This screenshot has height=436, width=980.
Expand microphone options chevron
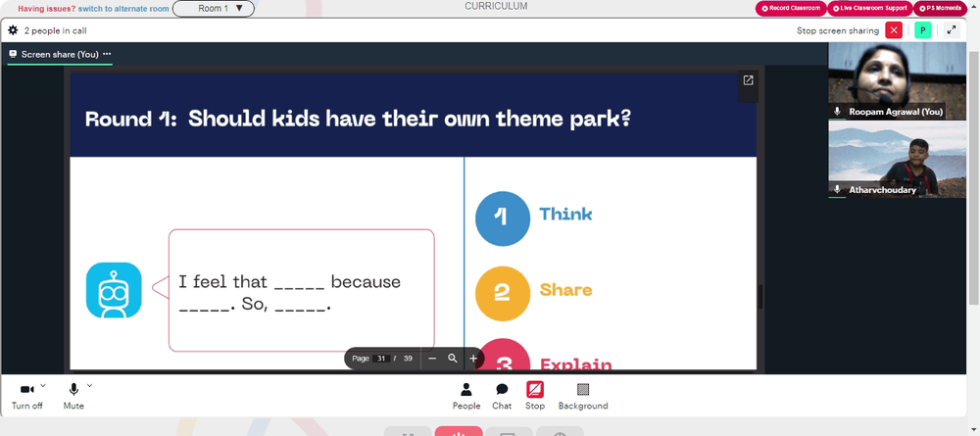point(89,385)
